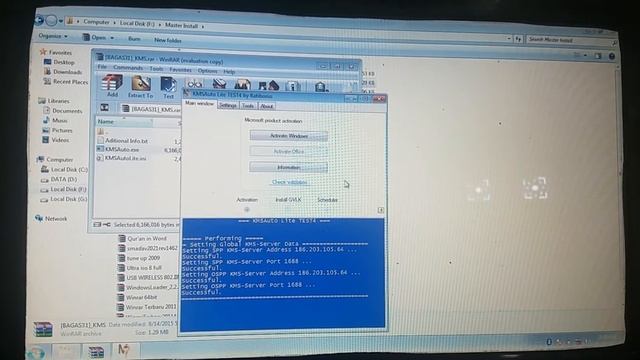Screen dimensions: 640x360
Task: Click the View glasses icon in WinRAR toolbar
Action: [x=195, y=84]
